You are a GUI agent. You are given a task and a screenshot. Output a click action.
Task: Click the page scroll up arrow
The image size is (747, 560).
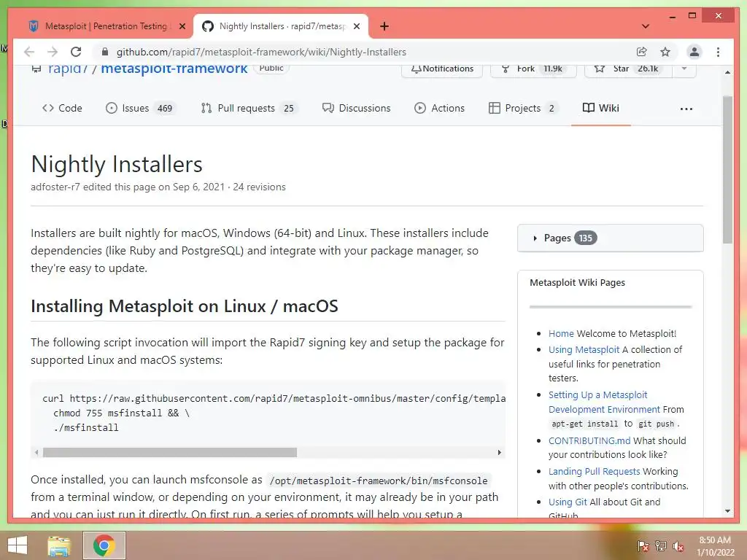[727, 72]
